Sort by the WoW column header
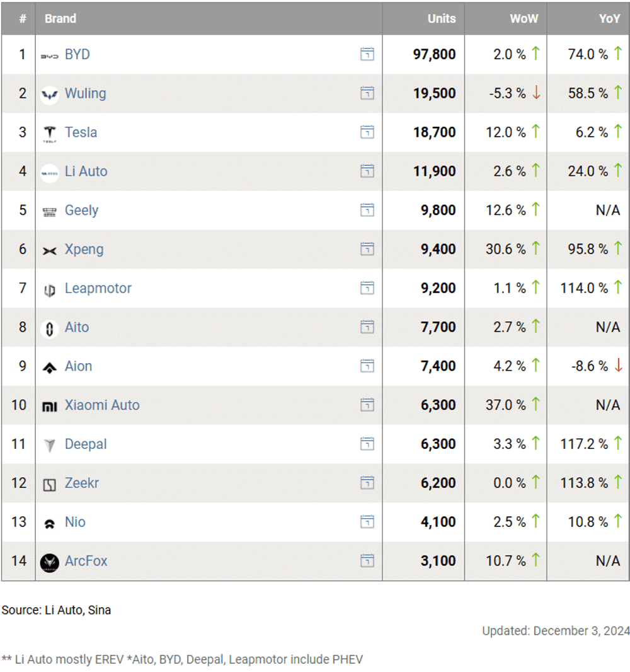The width and height of the screenshot is (630, 672). (x=524, y=18)
